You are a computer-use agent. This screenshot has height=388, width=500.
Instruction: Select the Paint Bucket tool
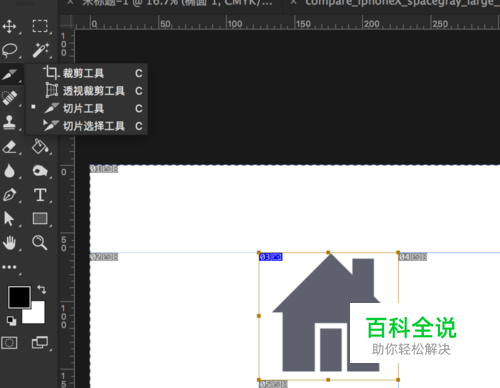[x=40, y=146]
